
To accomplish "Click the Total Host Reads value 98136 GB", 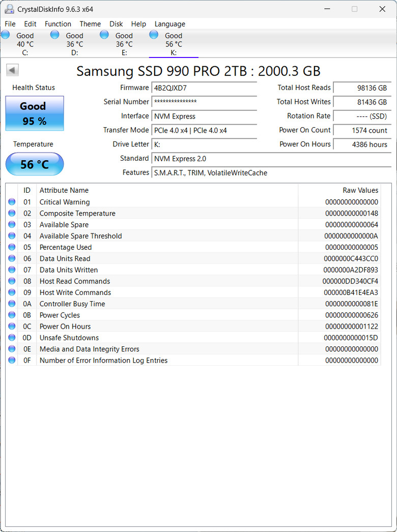I will (x=362, y=88).
